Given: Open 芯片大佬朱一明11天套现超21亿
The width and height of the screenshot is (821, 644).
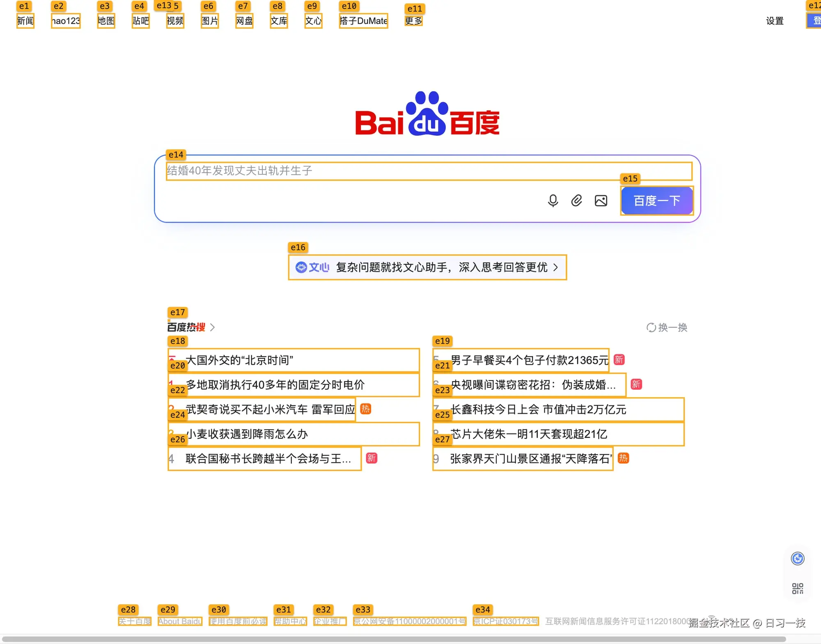Looking at the screenshot, I should (558, 434).
